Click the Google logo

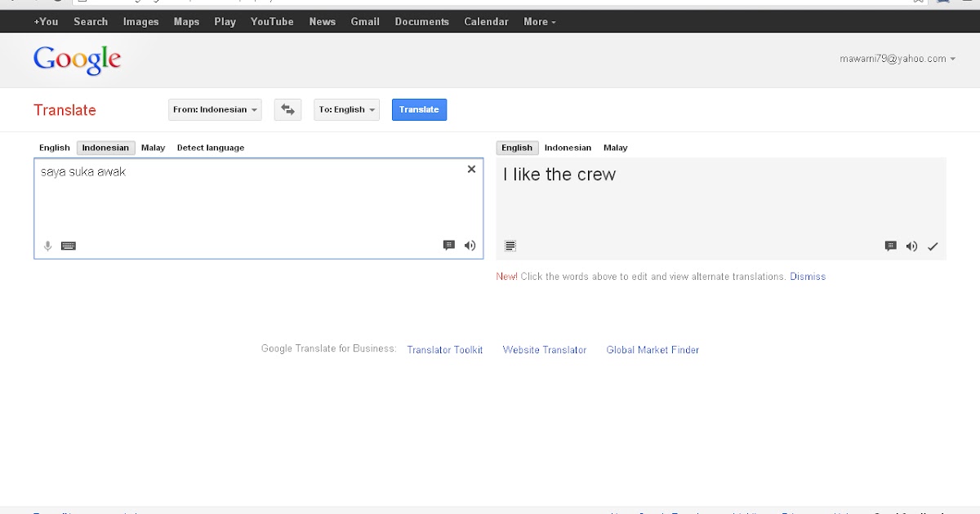point(78,60)
